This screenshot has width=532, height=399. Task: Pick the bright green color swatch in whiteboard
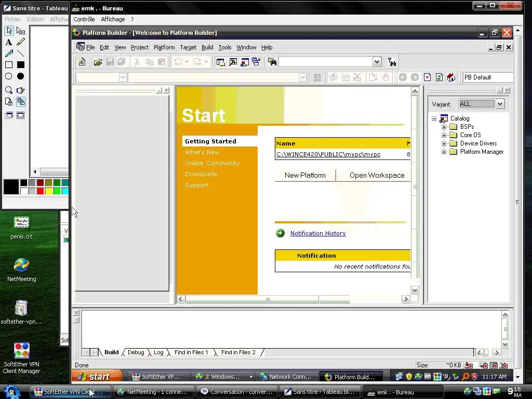tap(57, 191)
